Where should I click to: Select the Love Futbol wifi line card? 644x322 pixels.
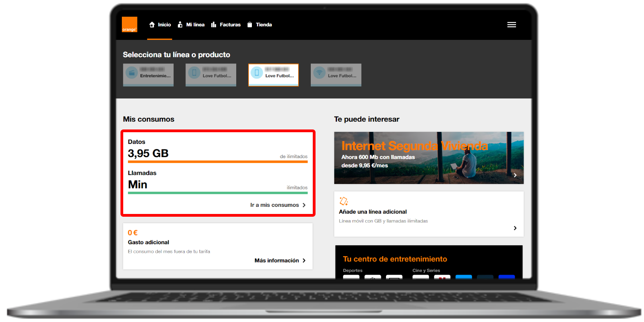pos(336,75)
